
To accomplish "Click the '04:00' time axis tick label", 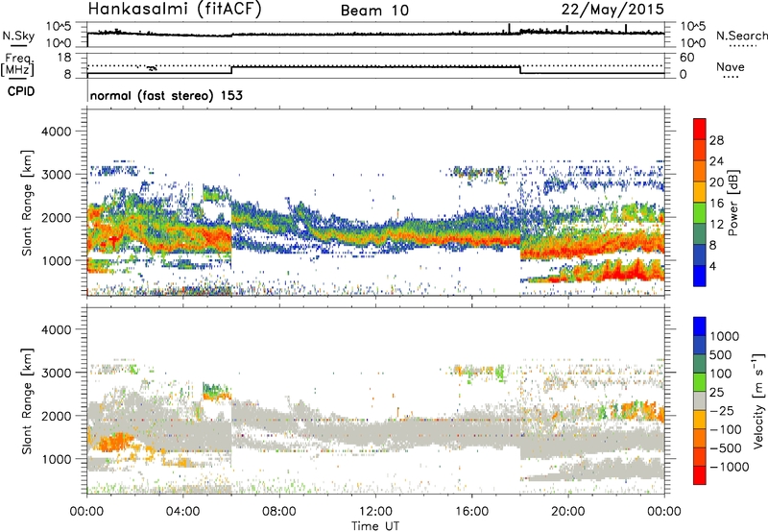I will 183,512.
